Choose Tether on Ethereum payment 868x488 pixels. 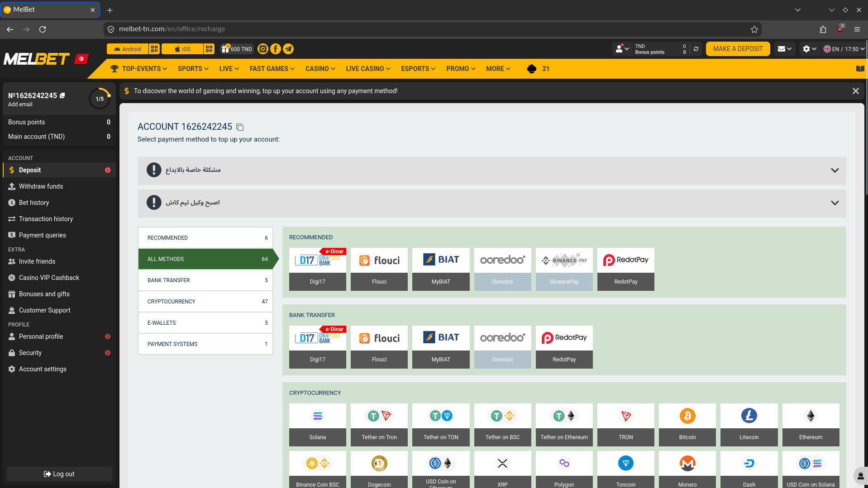[x=564, y=425]
